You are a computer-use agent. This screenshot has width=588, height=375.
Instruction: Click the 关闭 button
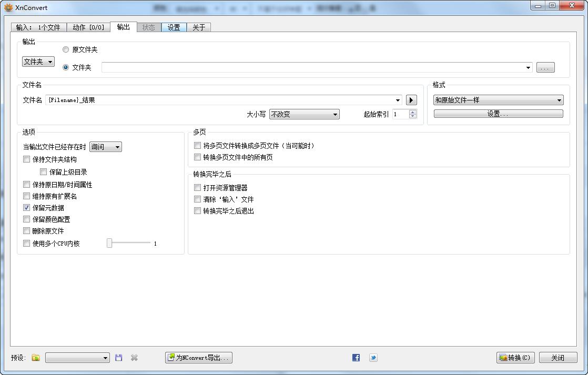(558, 358)
